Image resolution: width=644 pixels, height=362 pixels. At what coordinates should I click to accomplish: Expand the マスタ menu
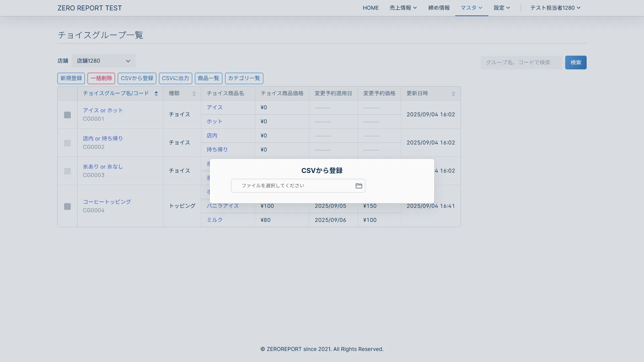(471, 8)
